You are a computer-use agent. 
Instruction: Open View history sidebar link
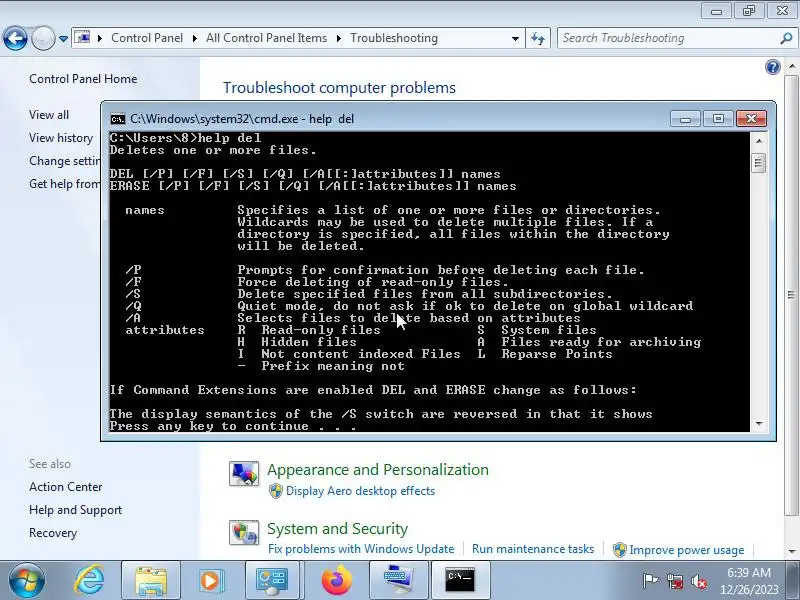pos(61,138)
